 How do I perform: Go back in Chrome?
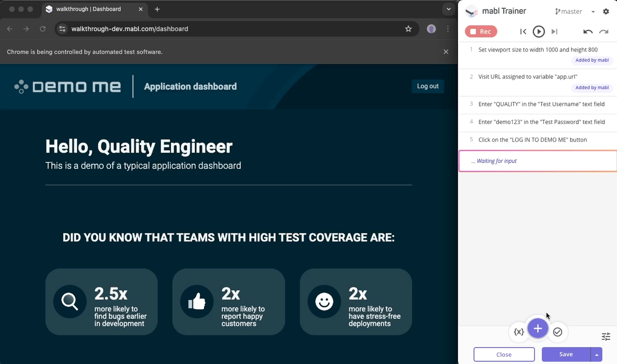(x=10, y=29)
